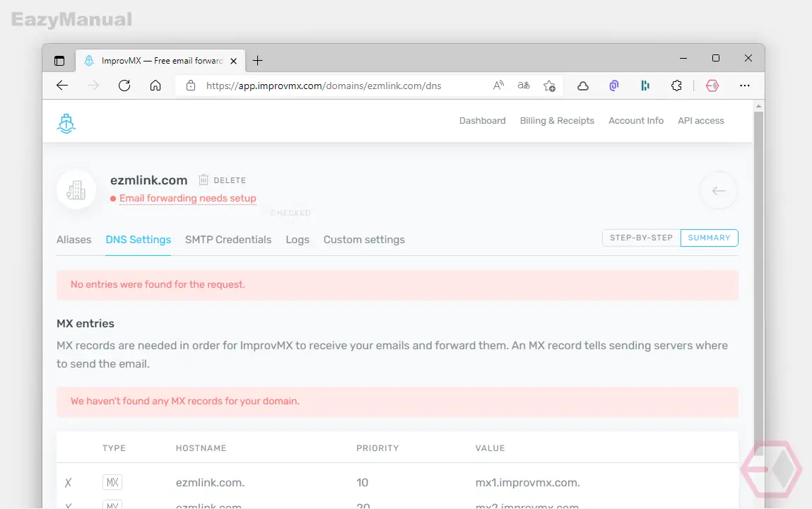Open the browser home page

click(x=155, y=86)
